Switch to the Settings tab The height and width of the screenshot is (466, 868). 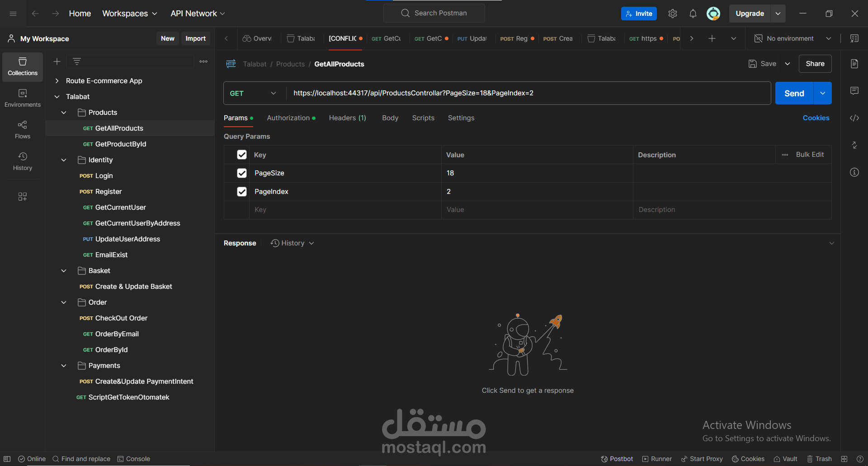461,118
